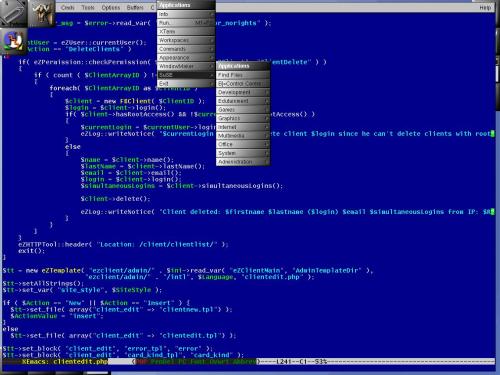Expand the System submenu
500x375 pixels.
tap(243, 153)
